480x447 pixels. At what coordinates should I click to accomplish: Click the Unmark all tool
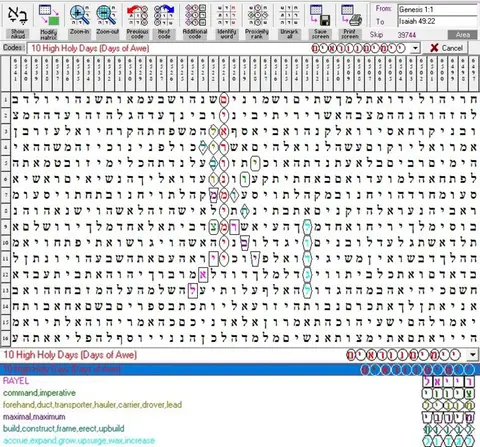289,21
